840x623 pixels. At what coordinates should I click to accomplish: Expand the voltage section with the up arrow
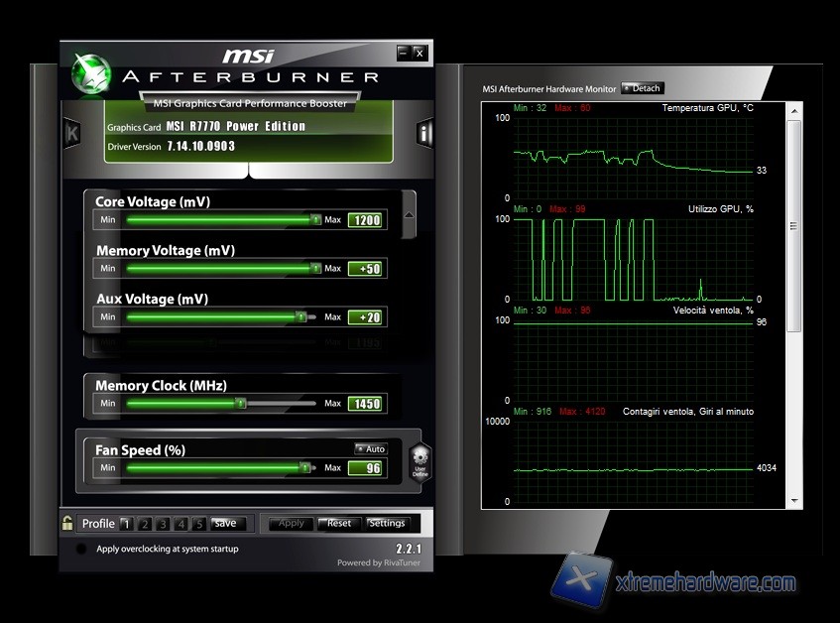tap(409, 215)
